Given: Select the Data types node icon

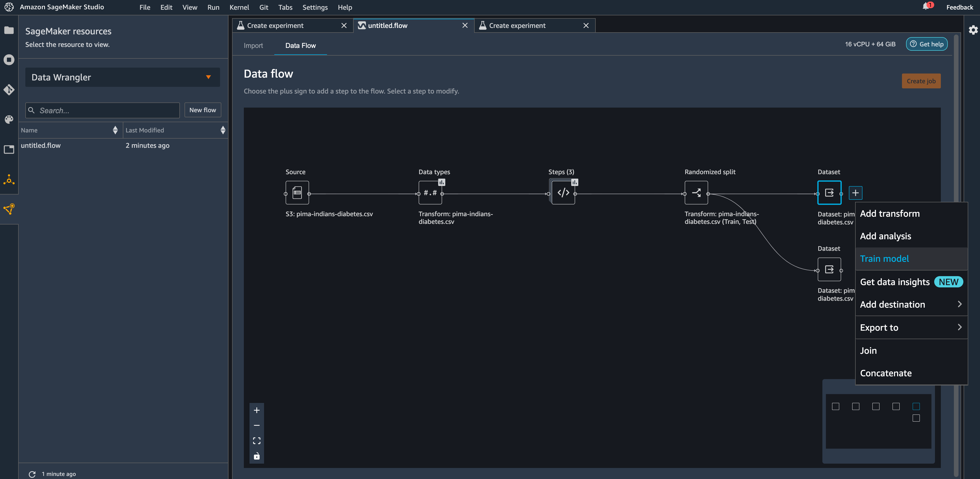Looking at the screenshot, I should pyautogui.click(x=430, y=193).
